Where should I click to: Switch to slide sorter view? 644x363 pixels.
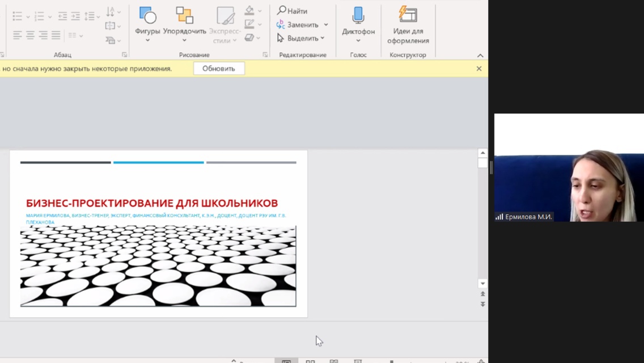[310, 361]
